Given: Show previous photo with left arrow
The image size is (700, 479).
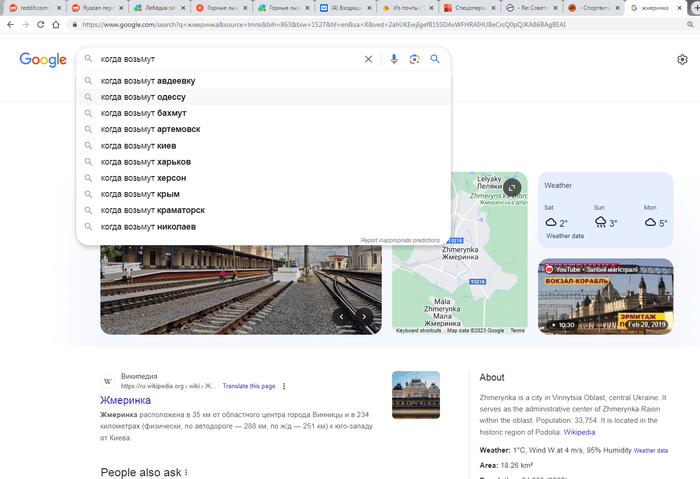Looking at the screenshot, I should 341,317.
